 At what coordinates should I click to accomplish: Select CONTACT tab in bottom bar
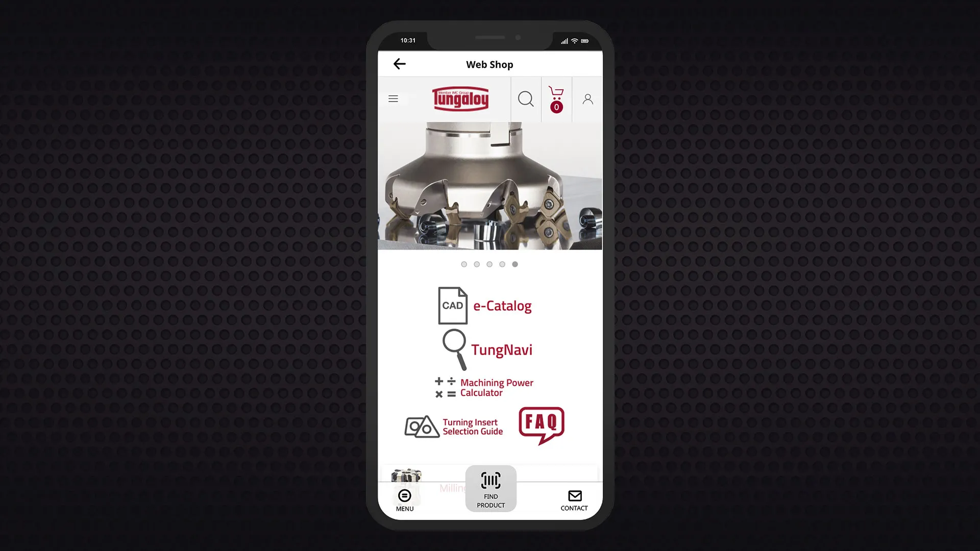tap(574, 499)
